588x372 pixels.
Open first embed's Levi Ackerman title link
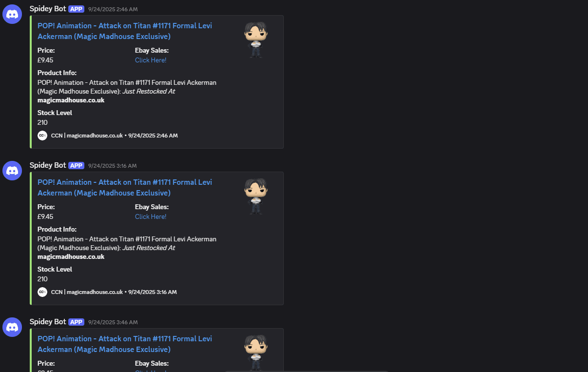point(125,31)
